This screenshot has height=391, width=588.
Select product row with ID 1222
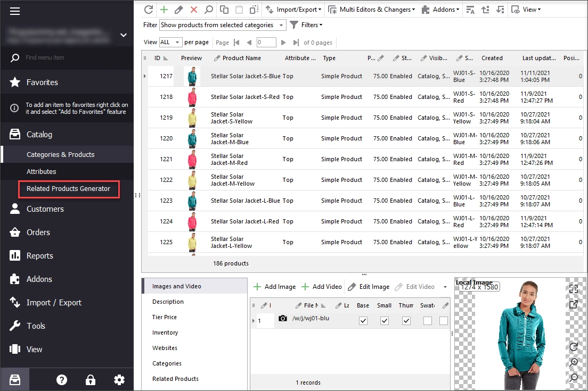[x=365, y=180]
